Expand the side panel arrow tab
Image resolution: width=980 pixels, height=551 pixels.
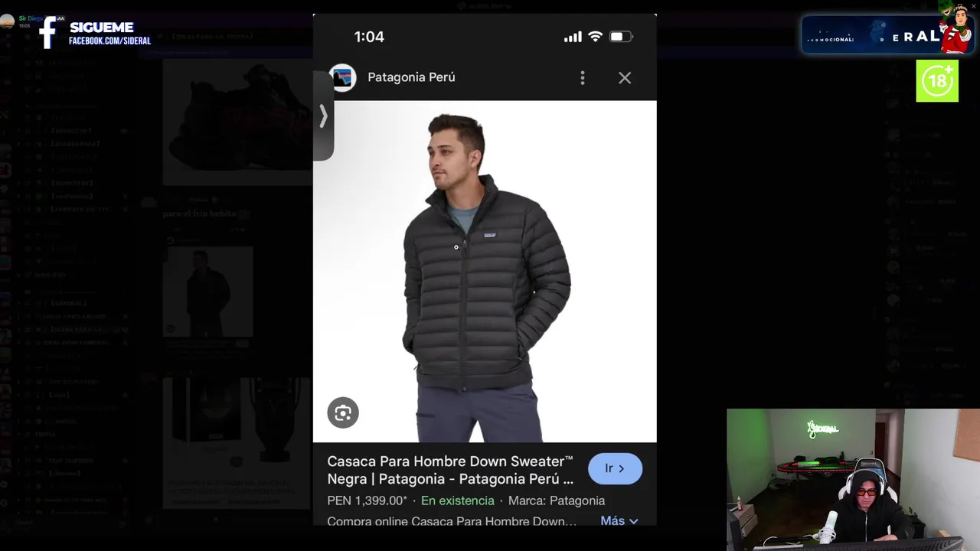[x=323, y=116]
